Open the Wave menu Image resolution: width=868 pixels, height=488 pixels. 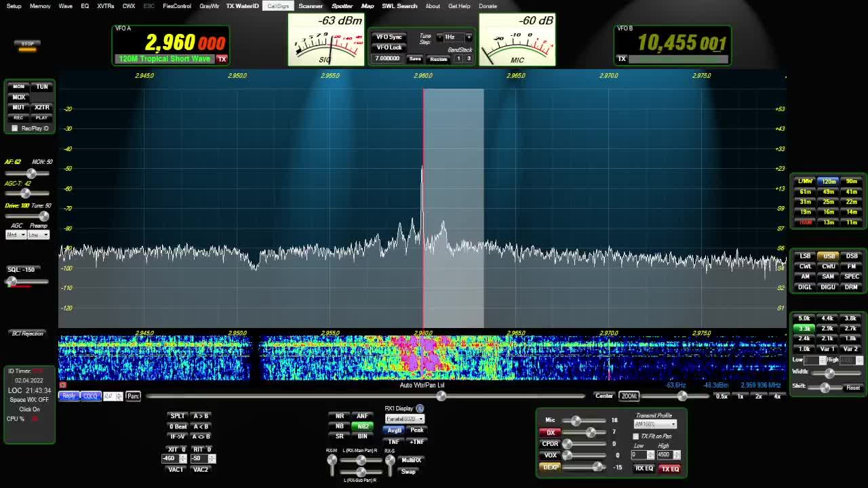coord(66,6)
